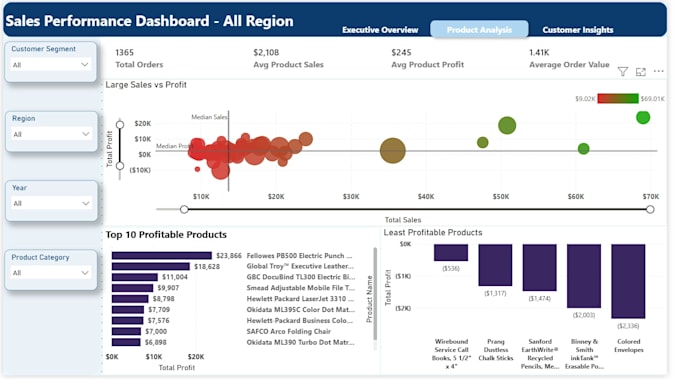This screenshot has height=379, width=680.
Task: Click the Top 10 Products chart scrollbar
Action: pyautogui.click(x=375, y=294)
